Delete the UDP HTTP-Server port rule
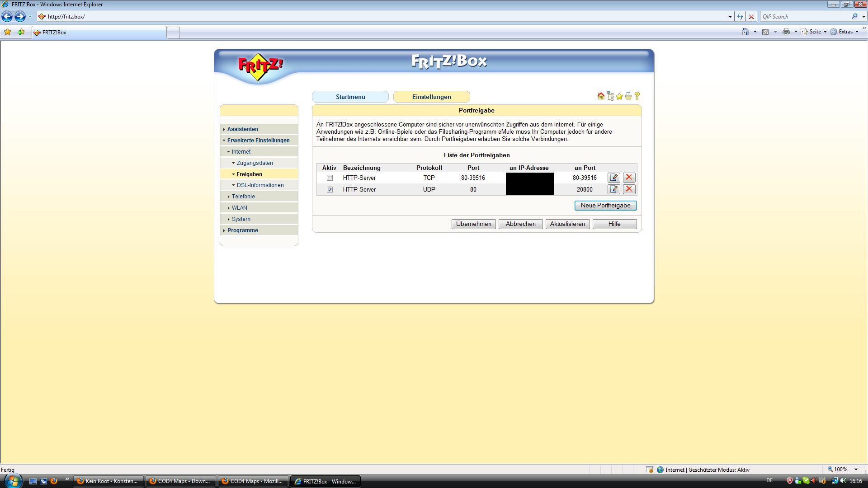868x488 pixels. click(x=629, y=189)
